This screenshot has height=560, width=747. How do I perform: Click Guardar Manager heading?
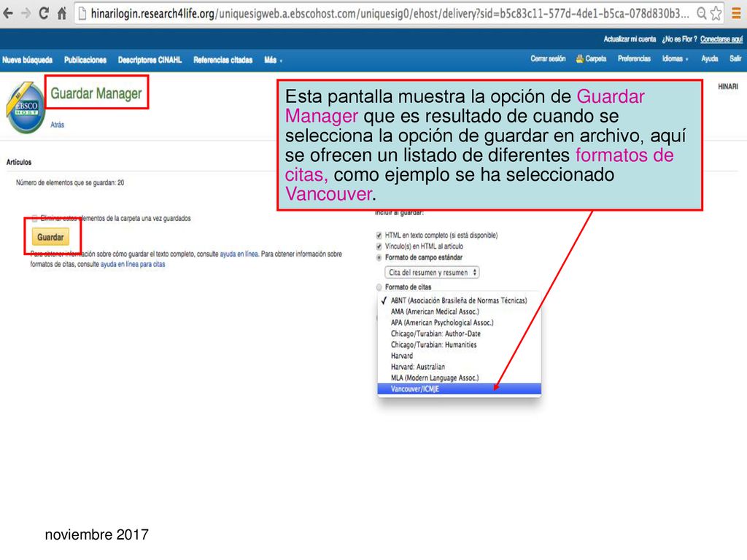(x=96, y=93)
